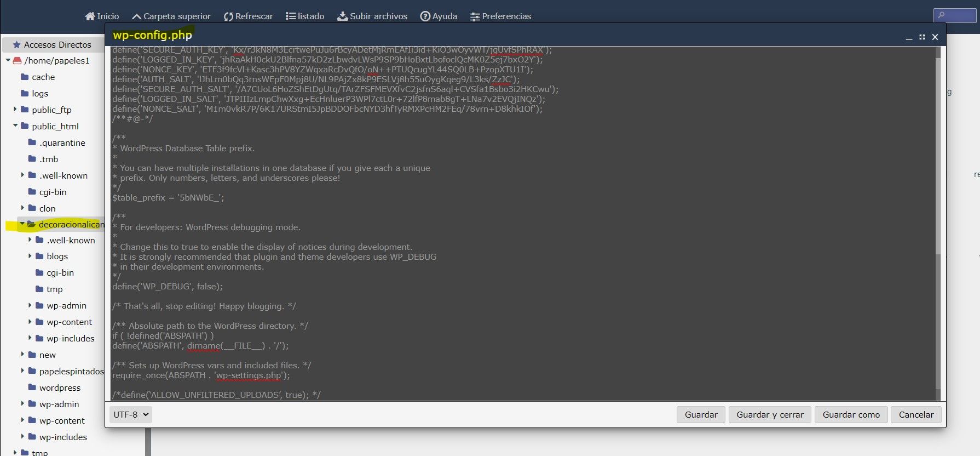Open Subir archivos upload
Viewport: 980px width, 456px height.
pos(372,16)
